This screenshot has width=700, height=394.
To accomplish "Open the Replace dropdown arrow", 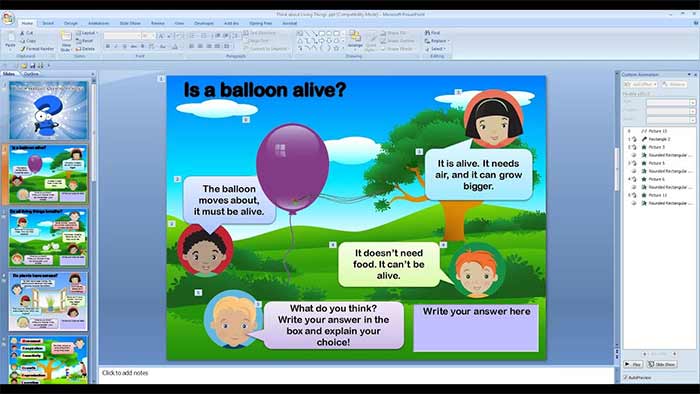I will [x=448, y=41].
